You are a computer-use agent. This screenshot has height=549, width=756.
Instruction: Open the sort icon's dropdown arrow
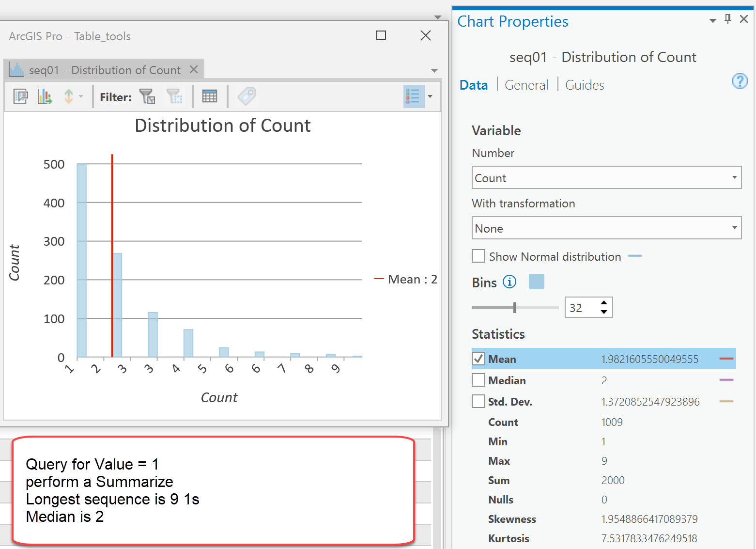point(81,96)
